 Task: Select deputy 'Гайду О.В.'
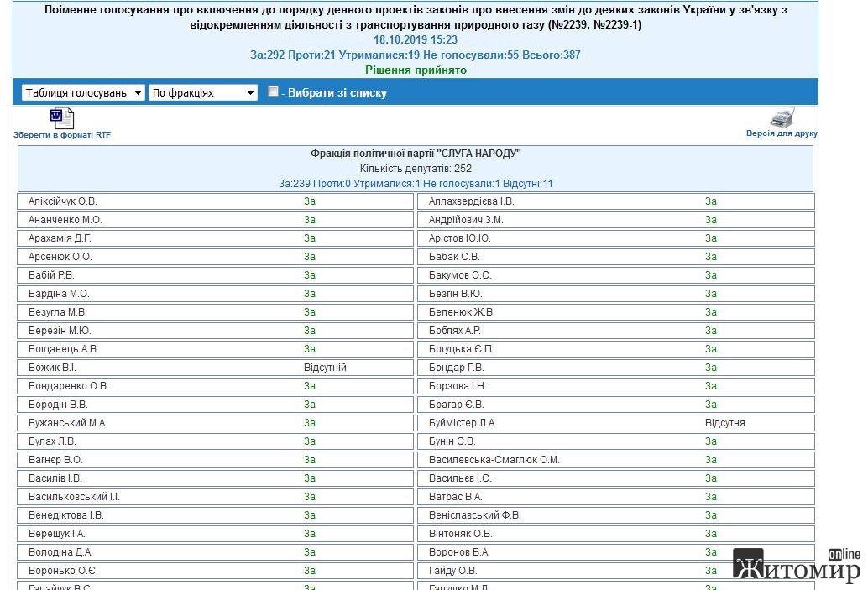tap(452, 570)
